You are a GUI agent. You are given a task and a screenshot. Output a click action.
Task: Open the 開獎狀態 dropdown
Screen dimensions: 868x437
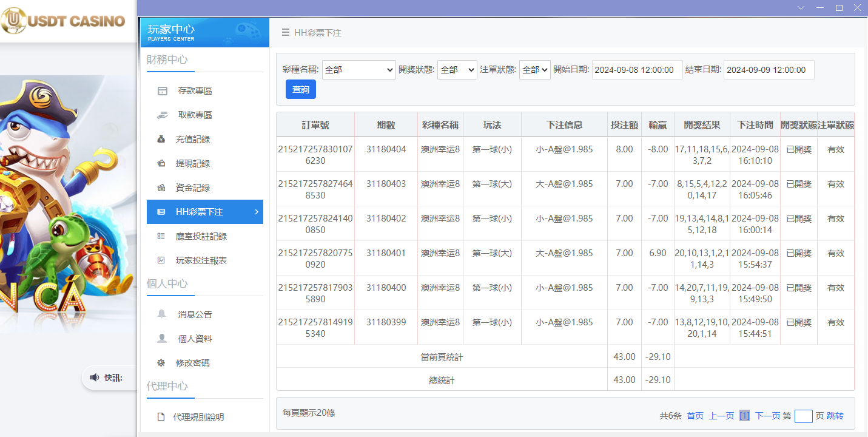457,70
